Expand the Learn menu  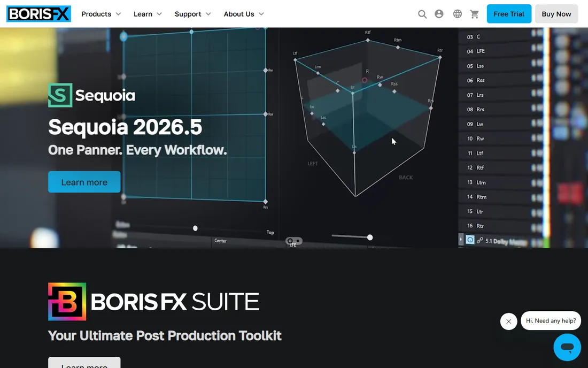148,14
